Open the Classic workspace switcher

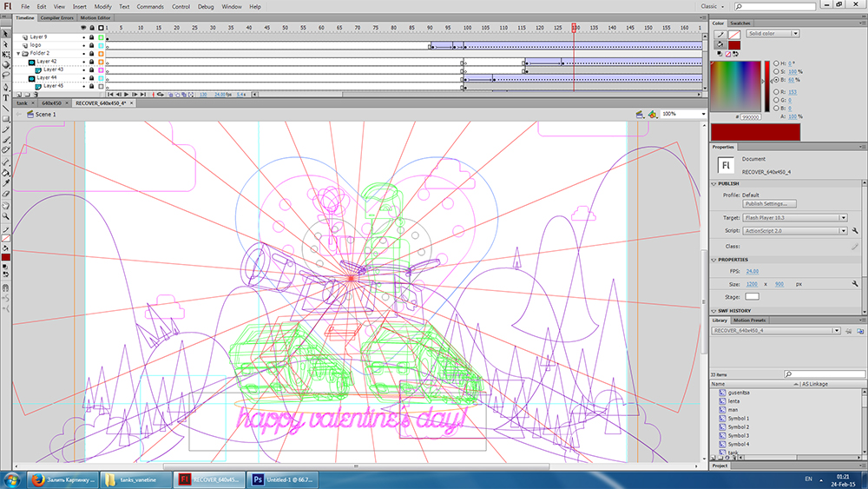click(713, 7)
